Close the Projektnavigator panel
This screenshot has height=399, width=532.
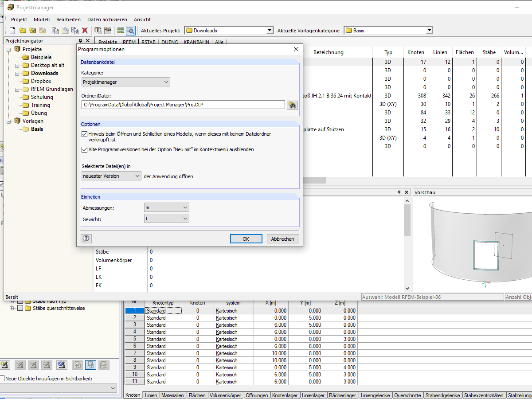click(x=87, y=41)
